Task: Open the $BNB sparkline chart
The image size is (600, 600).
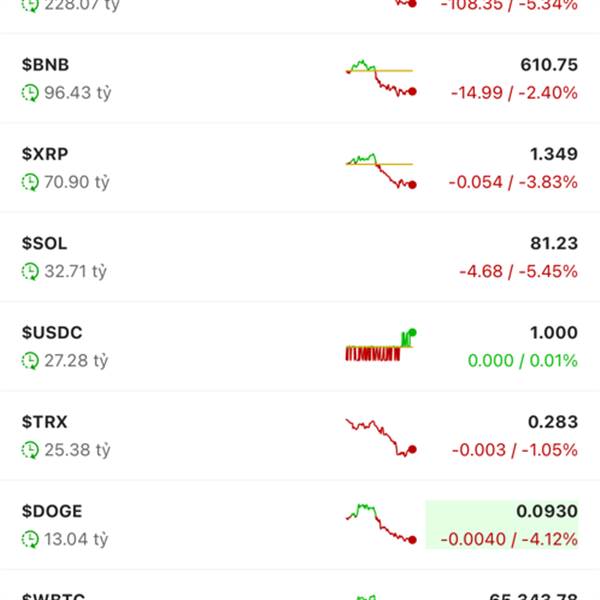Action: [380, 78]
